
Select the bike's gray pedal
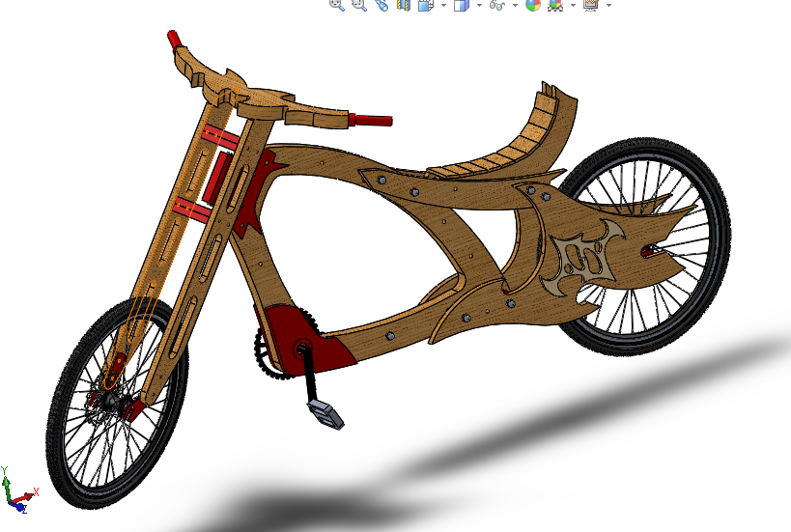point(325,413)
